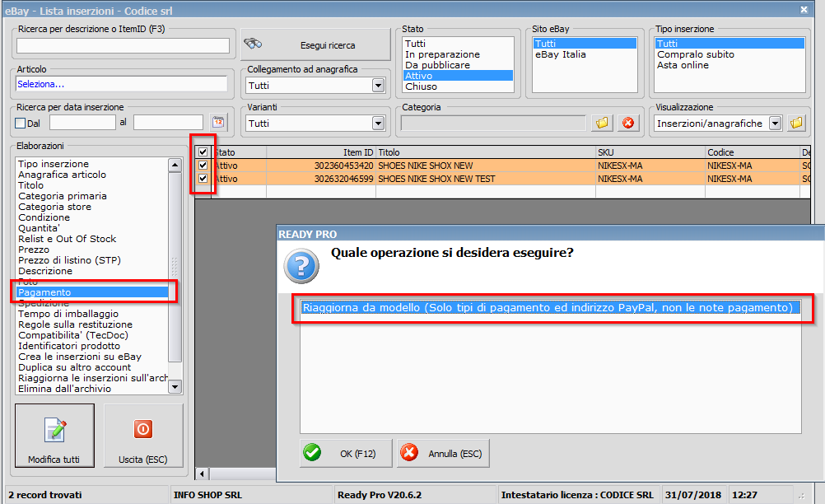Click the red power Uscita icon
Viewport: 825px width, 504px height.
pyautogui.click(x=143, y=429)
